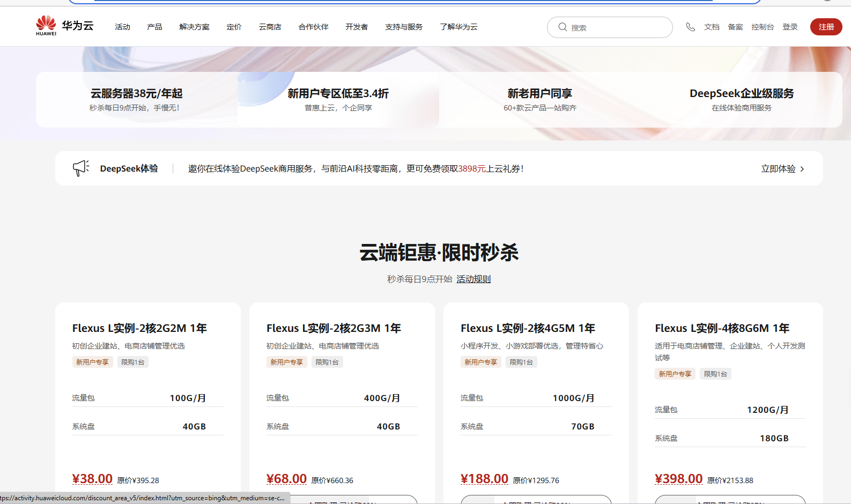This screenshot has width=851, height=504.
Task: Click the 400G/月 traffic value
Action: coord(382,398)
